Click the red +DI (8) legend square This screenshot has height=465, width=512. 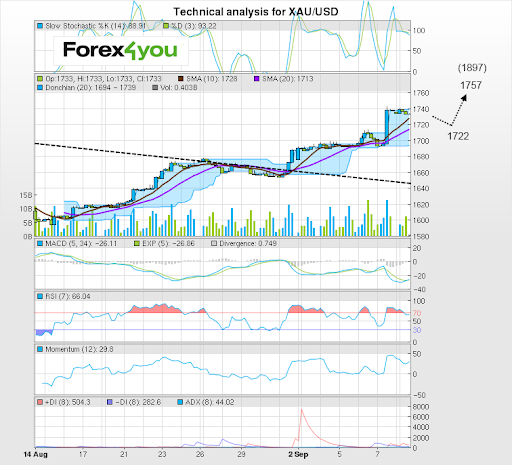[40, 402]
